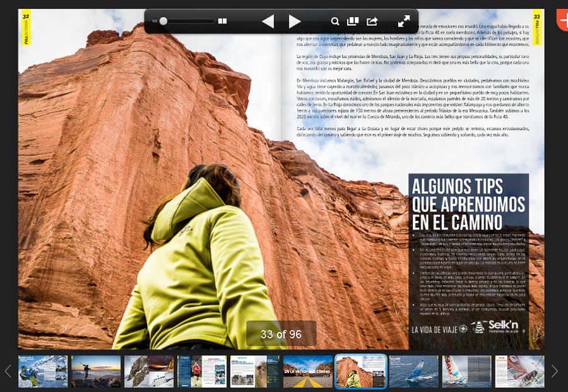
Task: Select the currently highlighted red cliff thumbnail
Action: tap(360, 371)
